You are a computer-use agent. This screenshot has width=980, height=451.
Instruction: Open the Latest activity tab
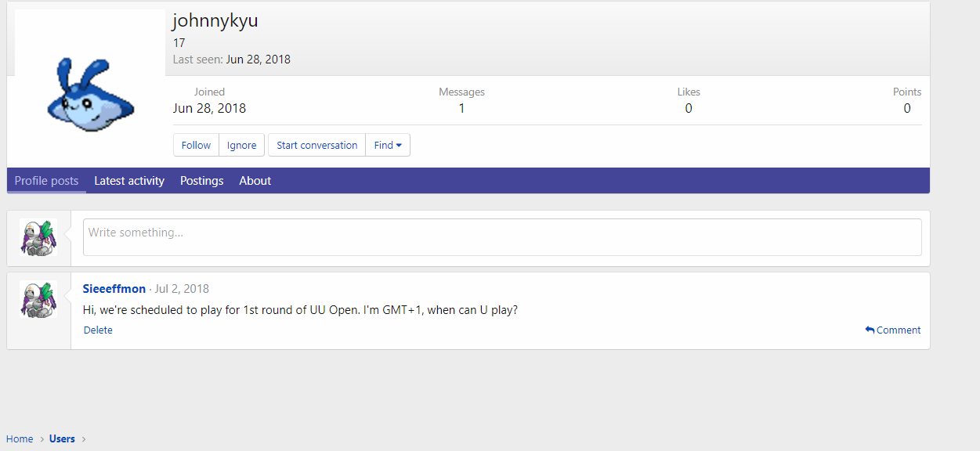point(129,181)
